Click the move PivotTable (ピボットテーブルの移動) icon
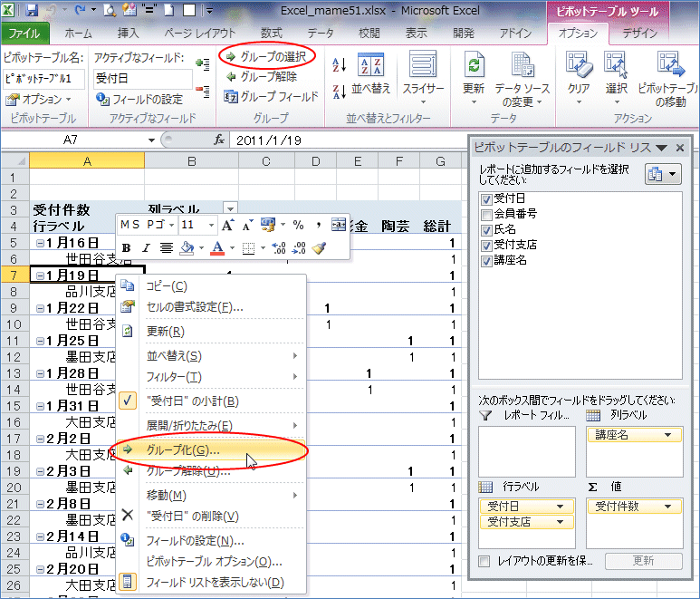Image resolution: width=700 pixels, height=599 pixels. click(669, 68)
